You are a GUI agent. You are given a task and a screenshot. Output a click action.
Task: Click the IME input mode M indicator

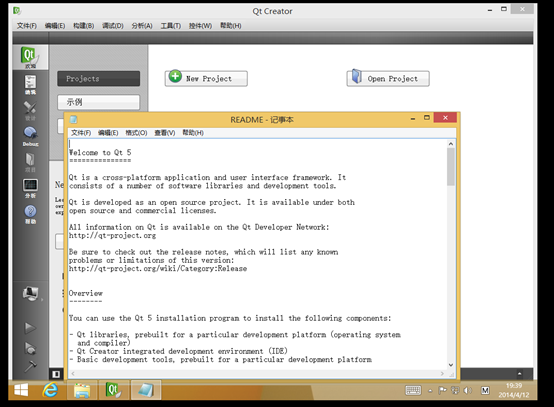pos(485,390)
